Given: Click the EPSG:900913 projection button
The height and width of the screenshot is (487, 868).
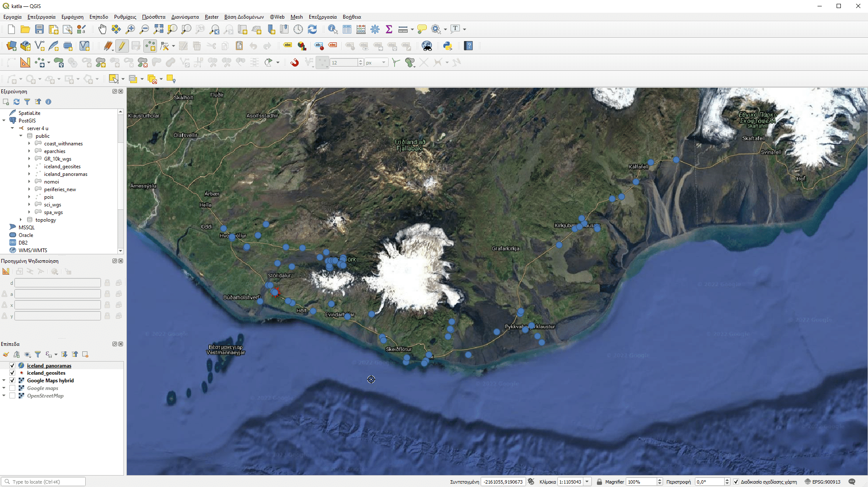Looking at the screenshot, I should (827, 481).
